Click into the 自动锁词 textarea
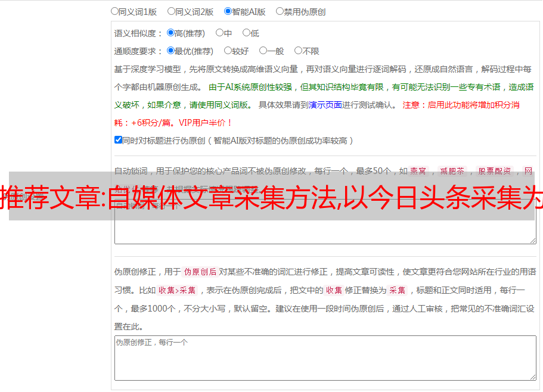The image size is (543, 392). tap(325, 222)
